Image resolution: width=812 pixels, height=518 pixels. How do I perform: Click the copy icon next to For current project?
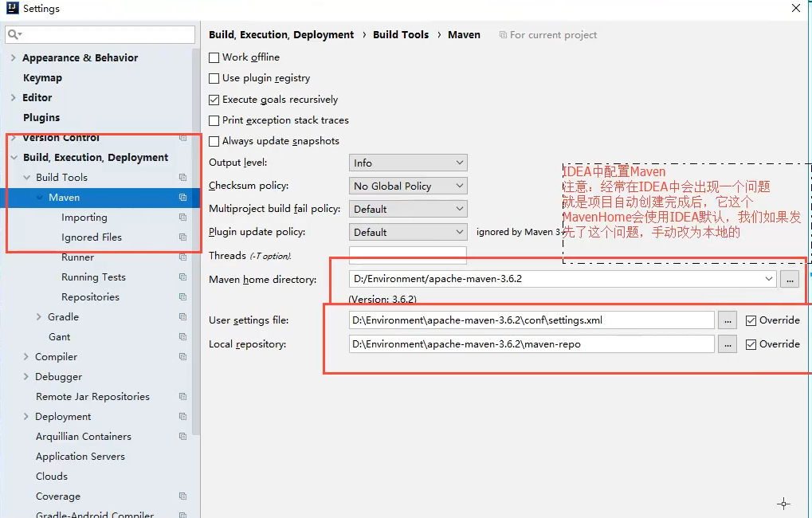503,35
